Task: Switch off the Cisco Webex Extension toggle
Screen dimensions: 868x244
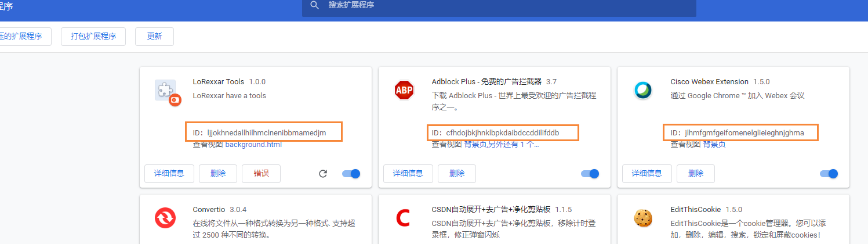Action: pyautogui.click(x=829, y=174)
